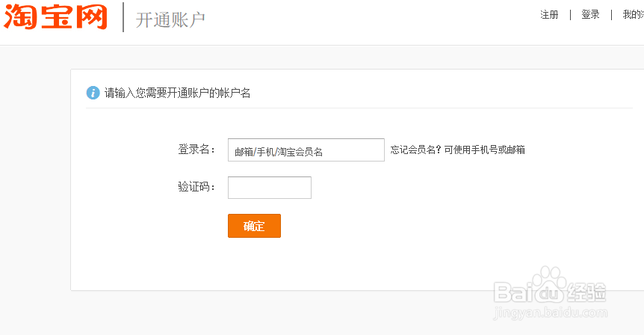Open the partially visible 我的淘宝 menu link
Viewport: 644px width, 335px height.
[633, 15]
